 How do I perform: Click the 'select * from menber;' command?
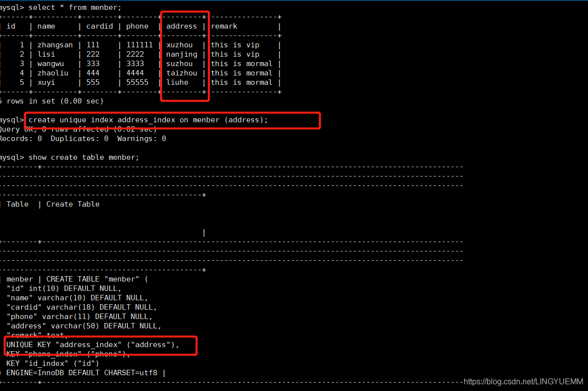pyautogui.click(x=75, y=7)
